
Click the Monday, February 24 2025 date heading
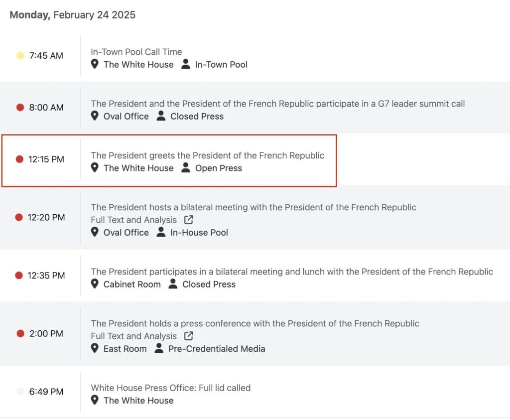pos(73,15)
